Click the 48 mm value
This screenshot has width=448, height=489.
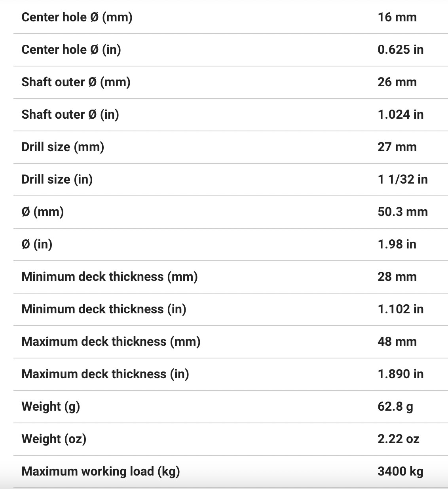point(397,342)
